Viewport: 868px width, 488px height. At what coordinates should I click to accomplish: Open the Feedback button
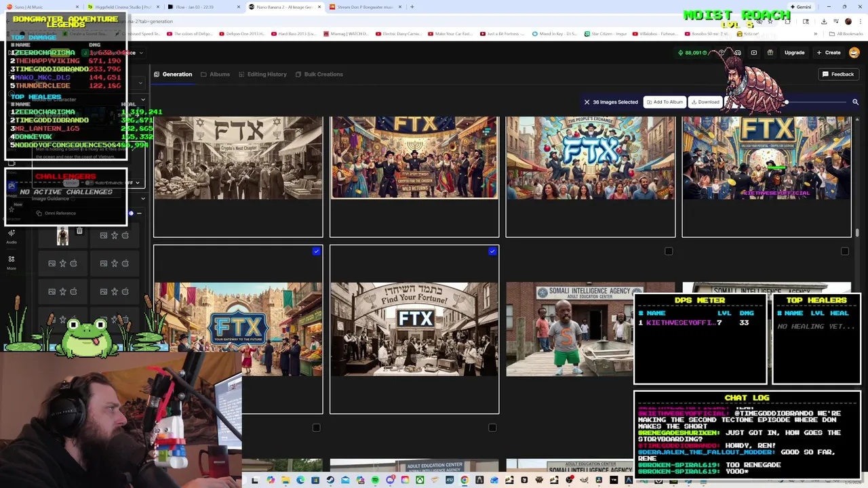838,74
